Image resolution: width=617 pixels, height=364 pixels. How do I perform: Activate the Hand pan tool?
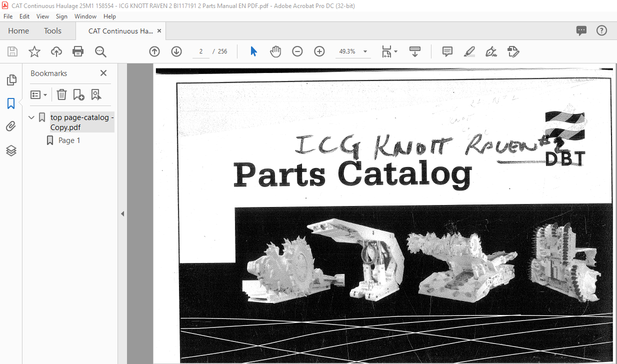pos(275,51)
